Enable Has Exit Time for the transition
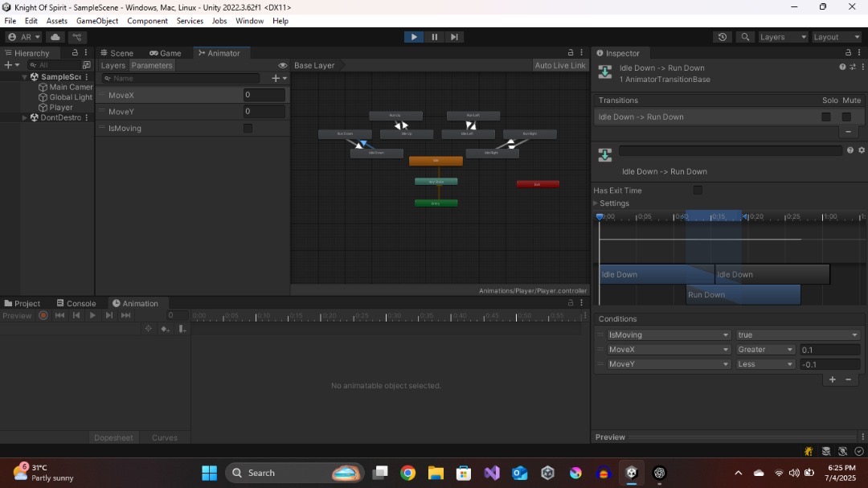The width and height of the screenshot is (868, 488). click(698, 191)
